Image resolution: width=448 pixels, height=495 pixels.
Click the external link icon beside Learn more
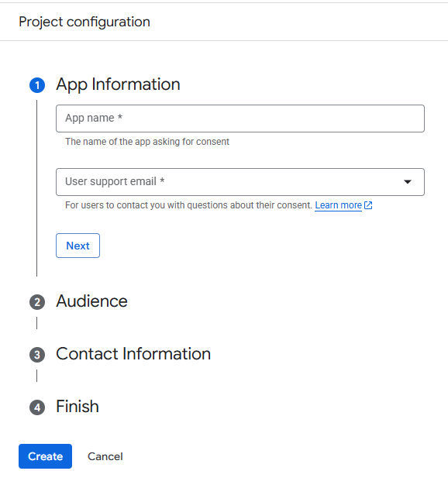point(368,205)
